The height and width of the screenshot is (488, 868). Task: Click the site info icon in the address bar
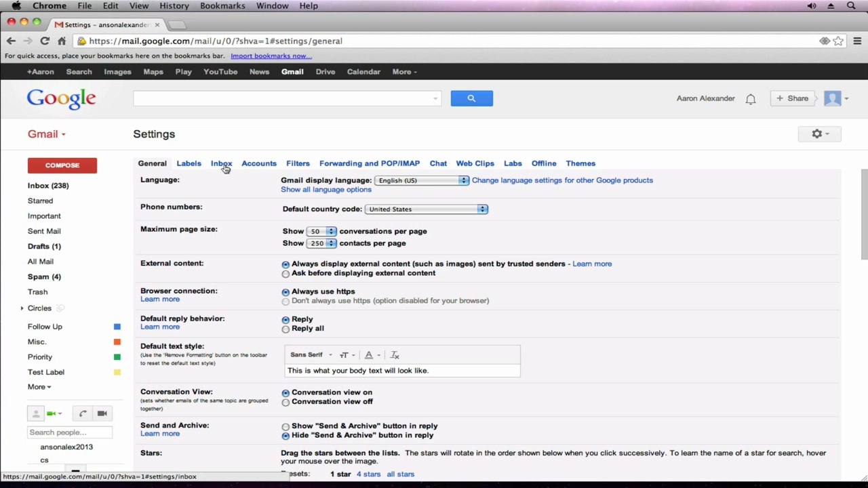[x=82, y=41]
